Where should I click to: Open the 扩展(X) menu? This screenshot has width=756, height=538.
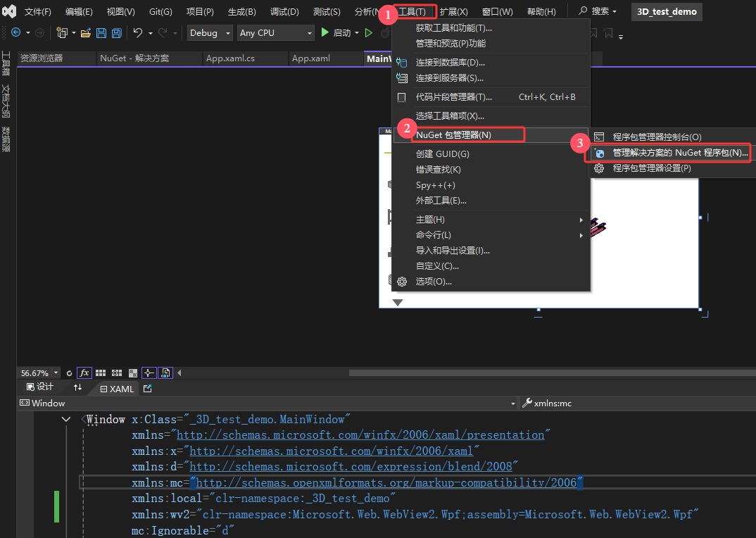coord(454,11)
